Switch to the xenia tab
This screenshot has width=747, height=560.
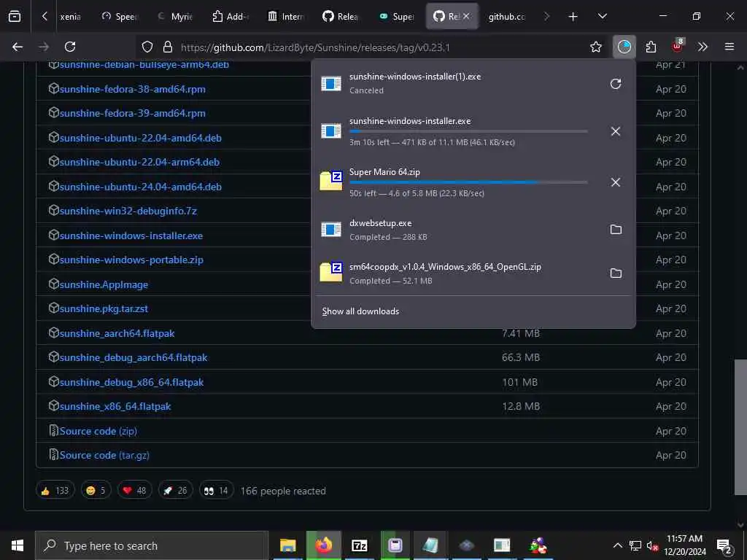(x=70, y=17)
